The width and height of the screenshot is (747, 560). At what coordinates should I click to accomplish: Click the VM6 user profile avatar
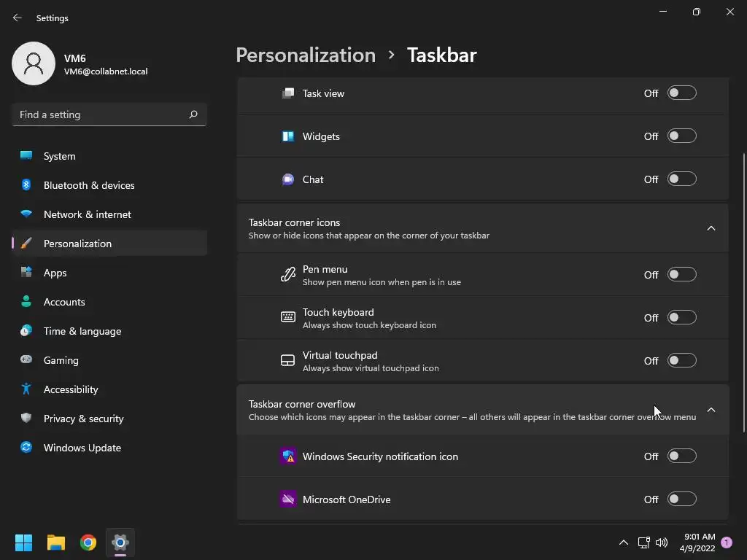click(x=34, y=64)
